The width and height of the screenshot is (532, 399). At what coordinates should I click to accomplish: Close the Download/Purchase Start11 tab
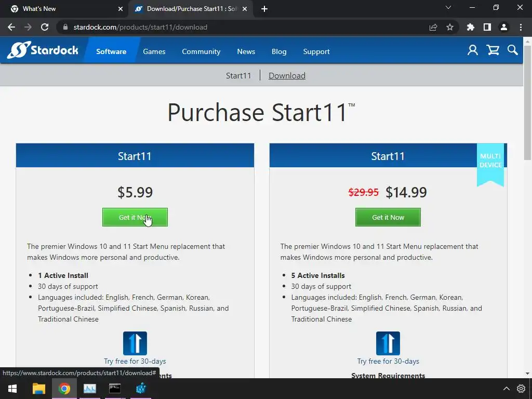[x=245, y=9]
